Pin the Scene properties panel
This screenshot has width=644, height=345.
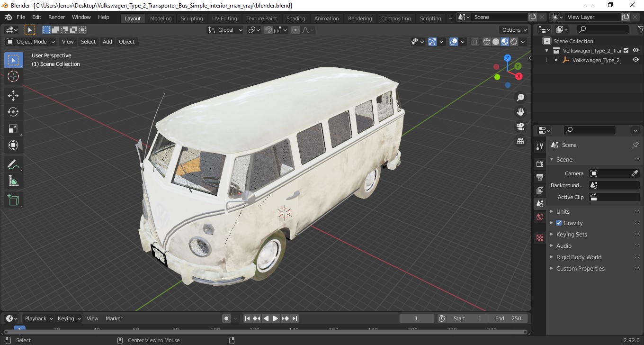tap(635, 145)
